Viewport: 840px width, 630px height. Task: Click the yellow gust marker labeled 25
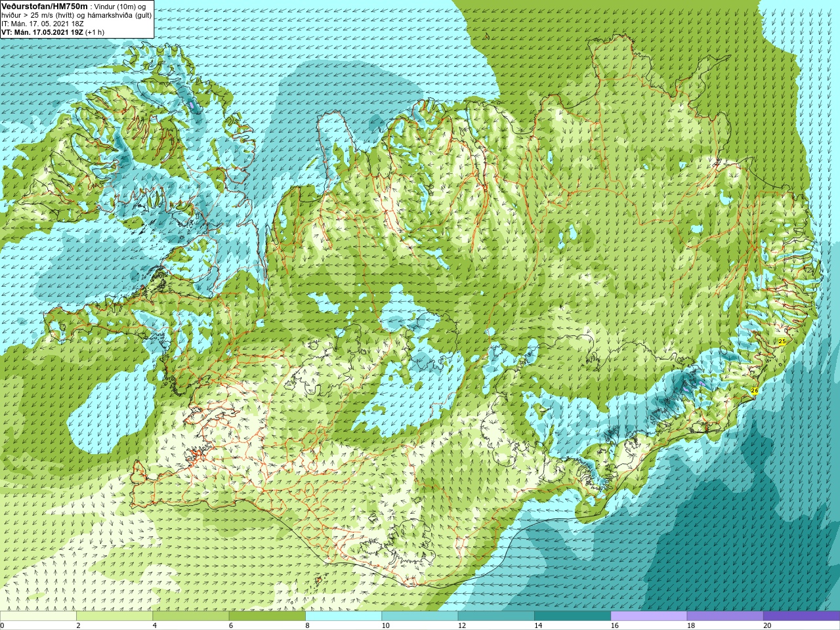782,342
